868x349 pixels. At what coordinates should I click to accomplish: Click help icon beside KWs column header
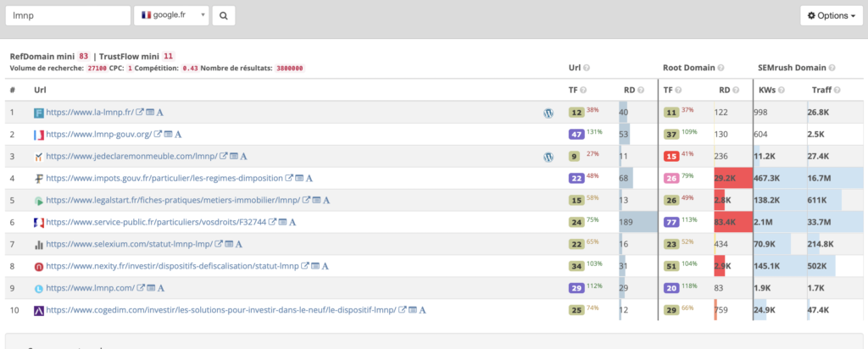pos(782,90)
